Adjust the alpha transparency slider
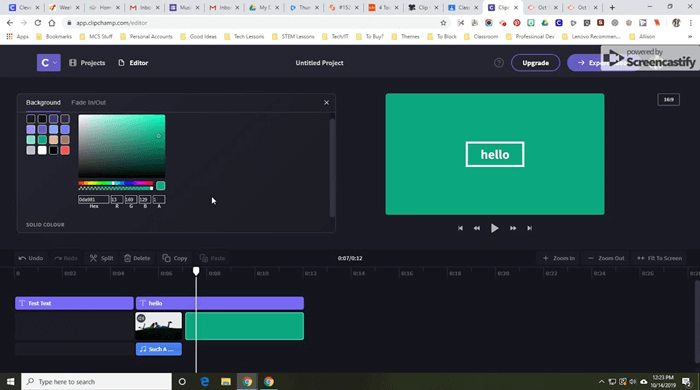Viewport: 700px width, 390px height. click(x=116, y=188)
